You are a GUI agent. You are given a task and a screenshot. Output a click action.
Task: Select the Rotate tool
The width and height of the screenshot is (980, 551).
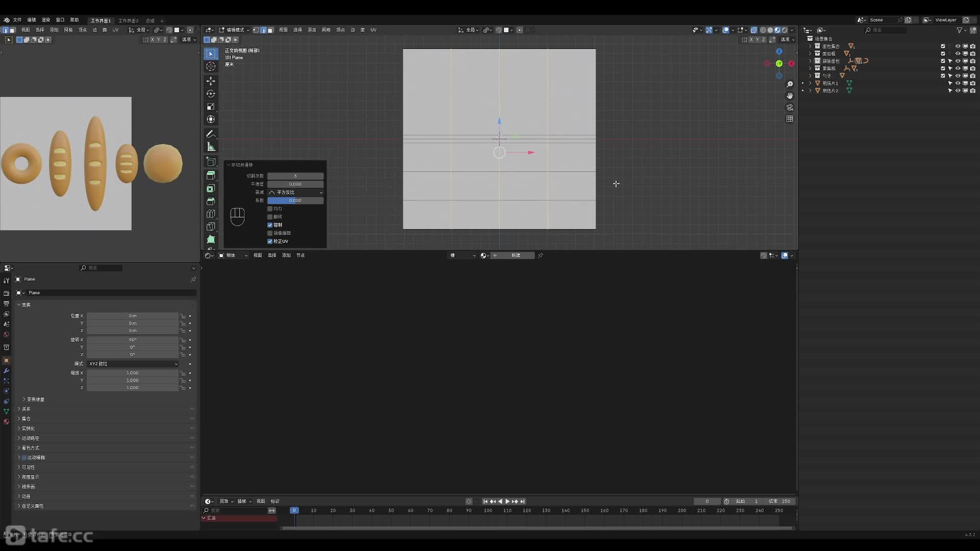pos(210,94)
